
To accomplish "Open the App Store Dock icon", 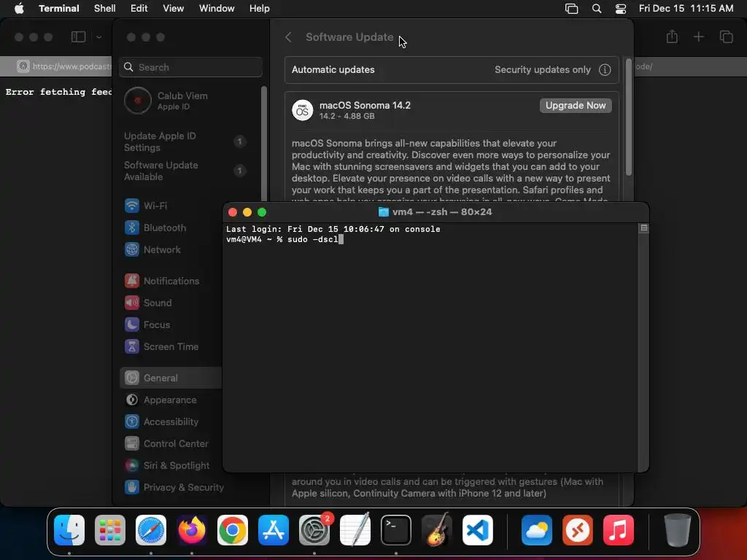I will coord(274,530).
